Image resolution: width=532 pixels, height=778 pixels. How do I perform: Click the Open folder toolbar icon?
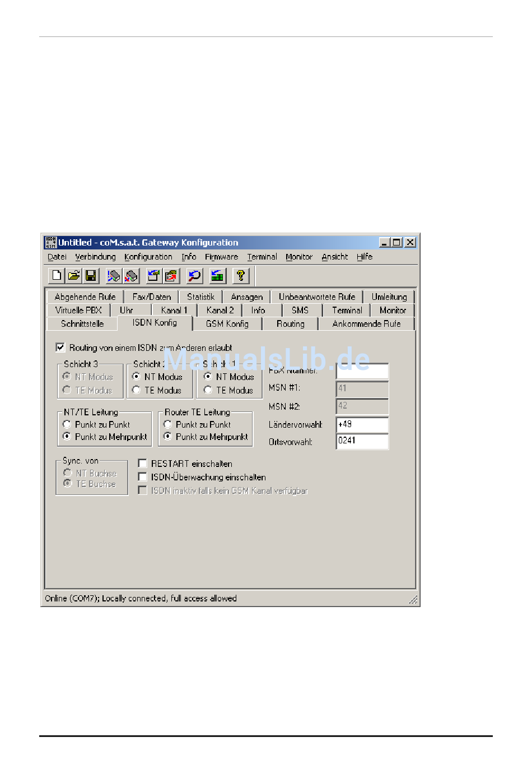click(73, 275)
